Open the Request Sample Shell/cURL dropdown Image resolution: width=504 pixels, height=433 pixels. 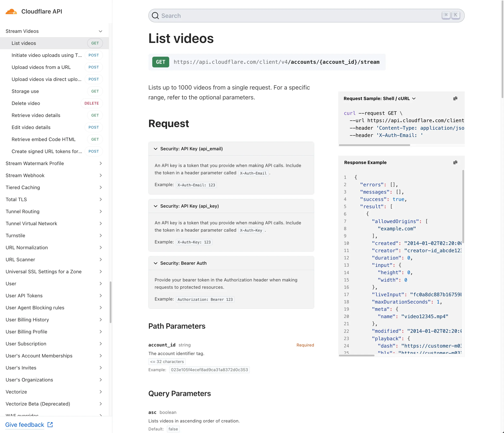[414, 99]
